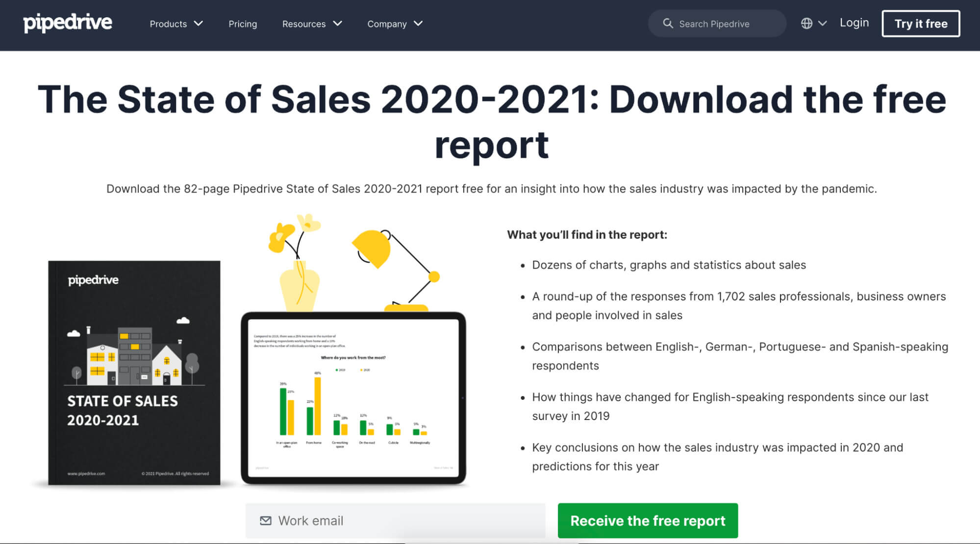Click the globe language icon
The height and width of the screenshot is (544, 980).
coord(806,24)
